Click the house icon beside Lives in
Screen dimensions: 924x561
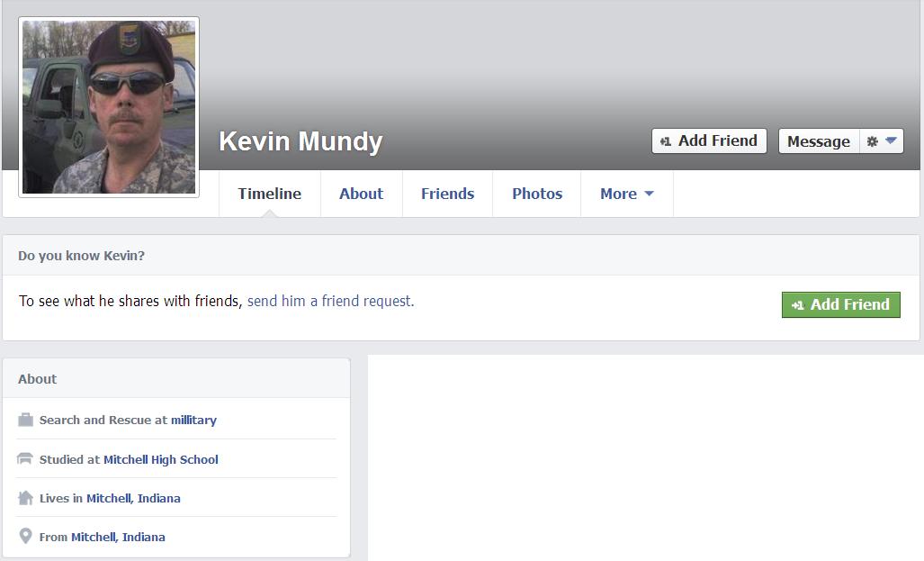(25, 498)
